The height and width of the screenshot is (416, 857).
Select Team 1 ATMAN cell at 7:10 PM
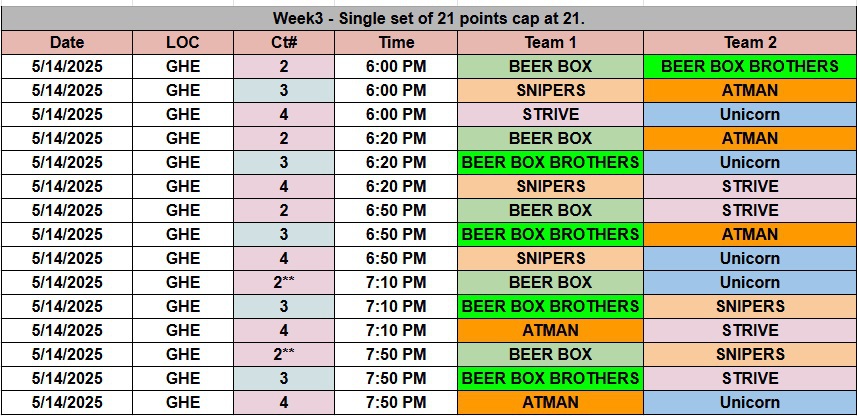(x=550, y=331)
